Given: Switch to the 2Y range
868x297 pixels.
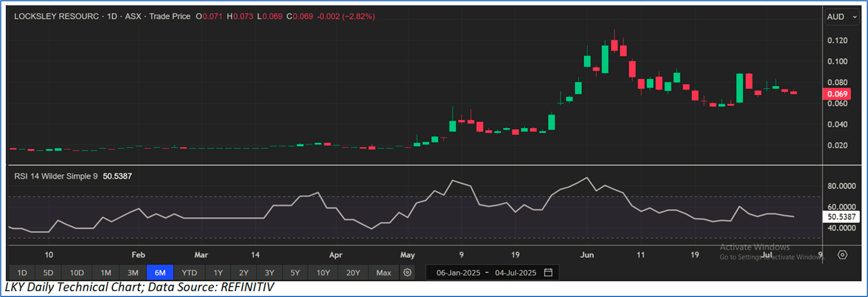Looking at the screenshot, I should (x=244, y=273).
